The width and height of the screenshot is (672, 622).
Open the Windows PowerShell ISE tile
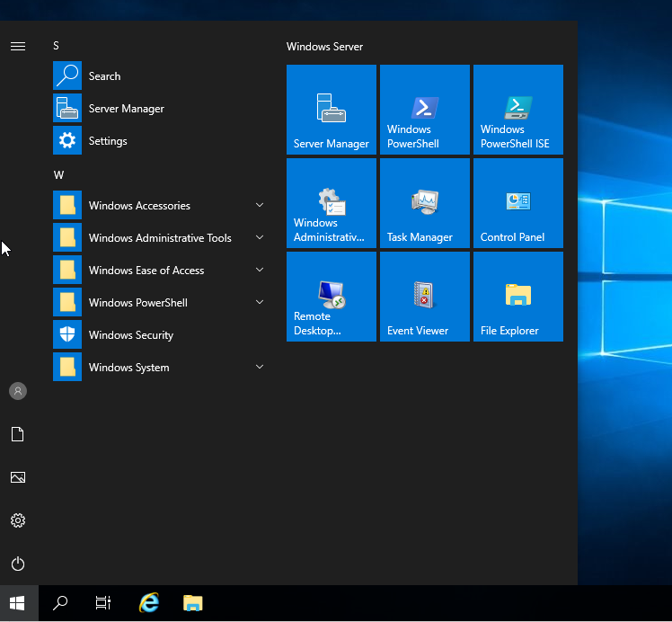point(518,110)
